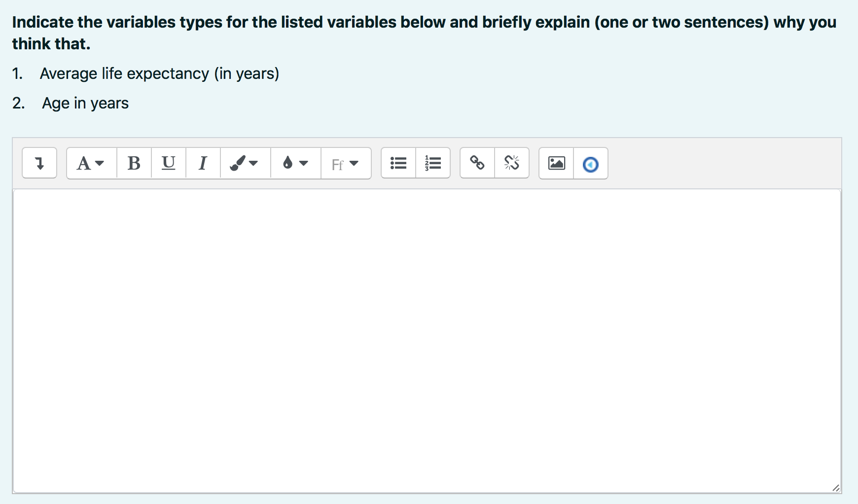This screenshot has width=858, height=504.
Task: Open the Ff font family dropdown
Action: [x=346, y=163]
